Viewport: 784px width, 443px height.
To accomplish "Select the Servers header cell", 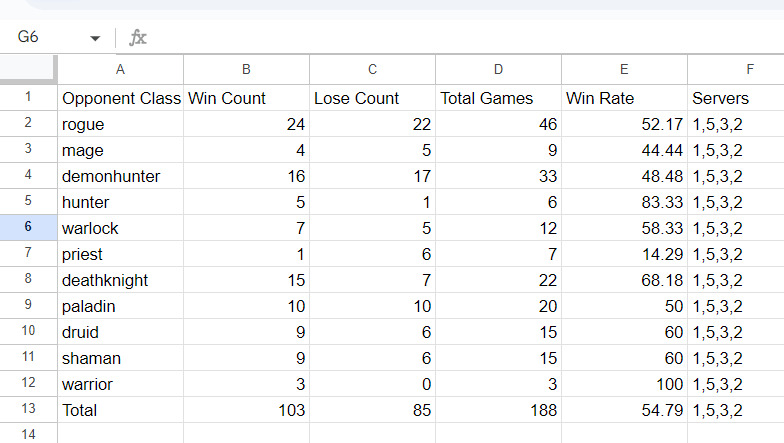I will click(736, 98).
